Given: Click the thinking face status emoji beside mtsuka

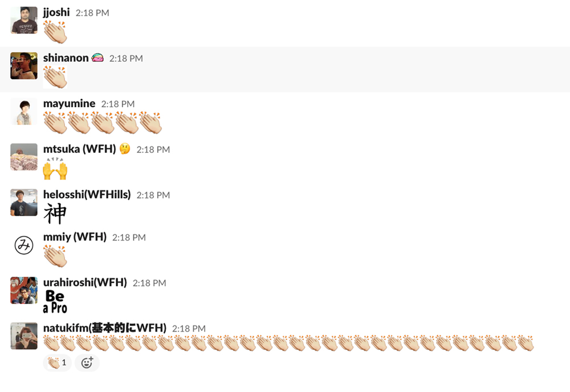Looking at the screenshot, I should click(x=125, y=149).
